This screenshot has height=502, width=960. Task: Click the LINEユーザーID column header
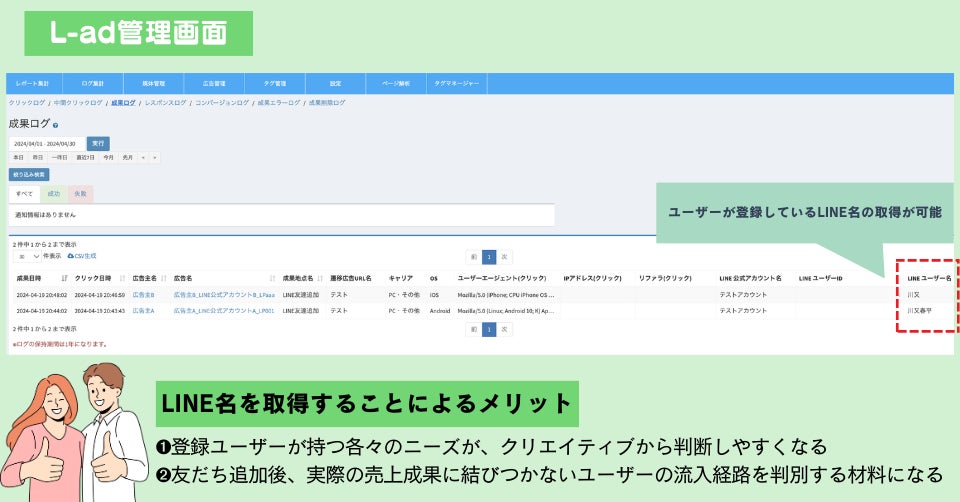(x=820, y=278)
